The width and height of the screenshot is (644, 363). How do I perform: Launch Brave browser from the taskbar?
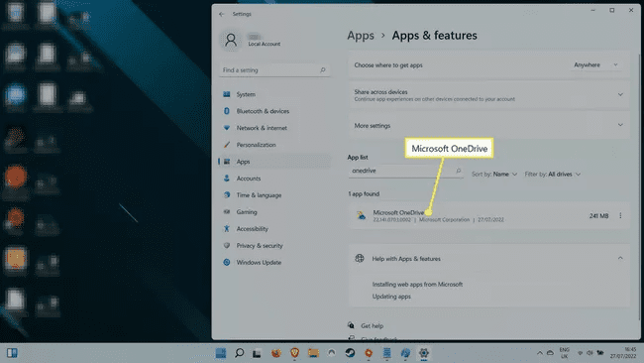click(x=294, y=353)
